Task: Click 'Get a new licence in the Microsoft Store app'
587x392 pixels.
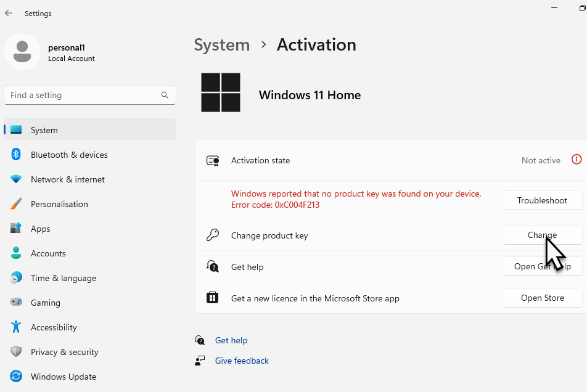Action: click(315, 298)
